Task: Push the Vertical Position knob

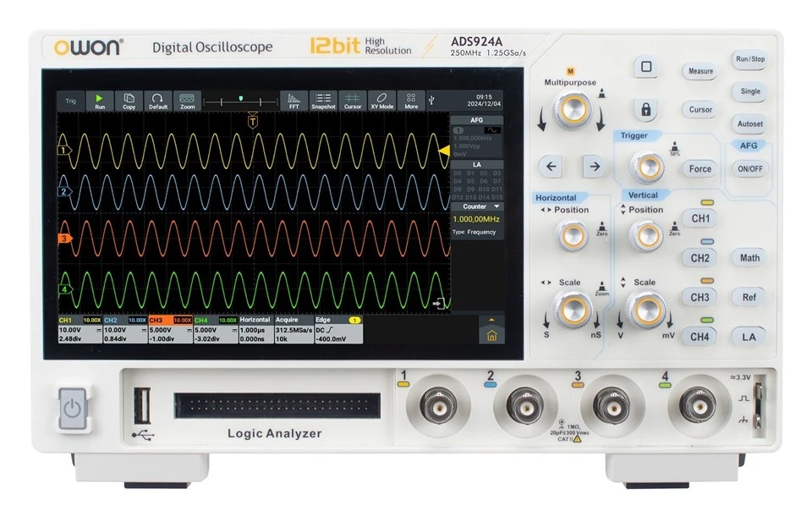Action: point(646,236)
